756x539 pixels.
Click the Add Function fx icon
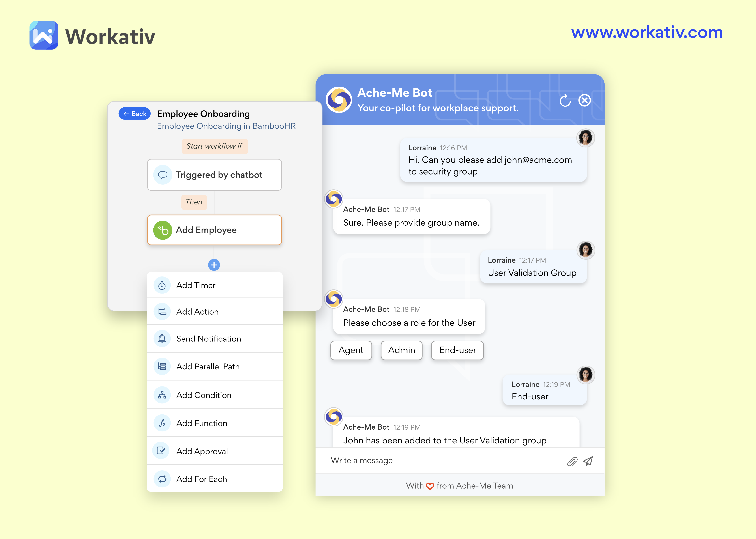pyautogui.click(x=162, y=423)
